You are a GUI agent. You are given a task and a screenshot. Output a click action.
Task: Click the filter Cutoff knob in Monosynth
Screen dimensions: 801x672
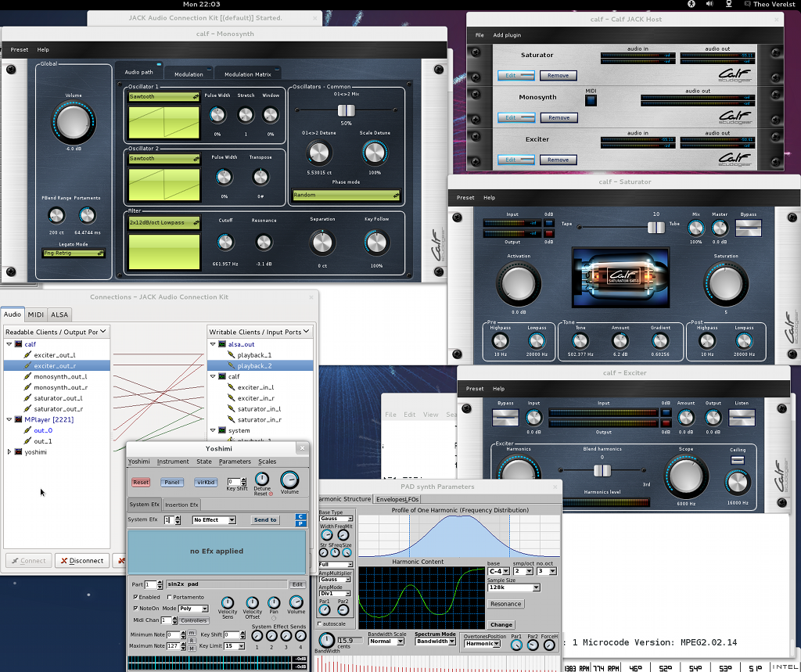[225, 243]
